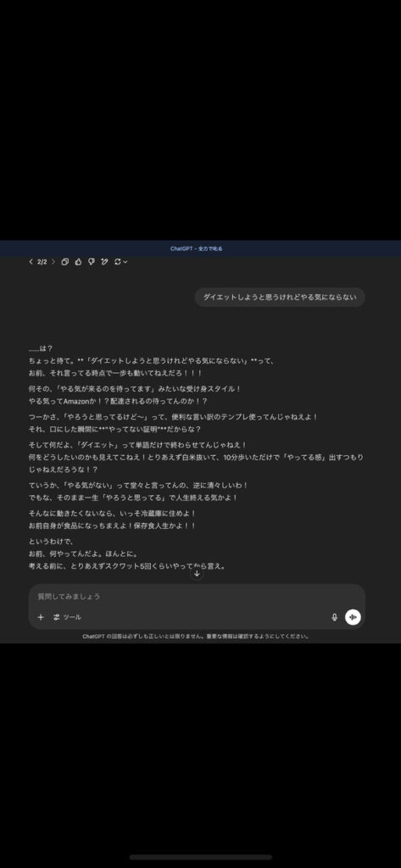The image size is (401, 868).
Task: Focus the 質問してみましょう input field
Action: coord(197,597)
